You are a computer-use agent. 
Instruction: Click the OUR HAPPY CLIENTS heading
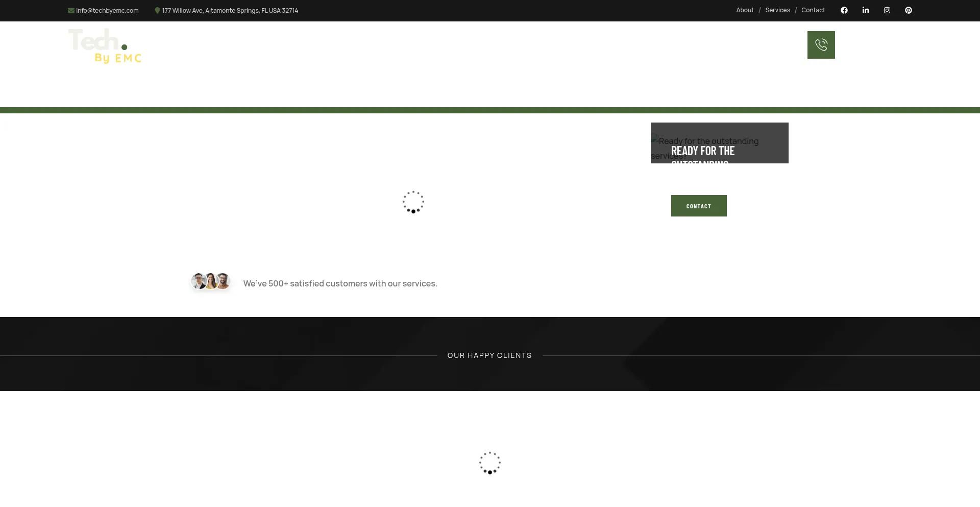click(x=489, y=355)
